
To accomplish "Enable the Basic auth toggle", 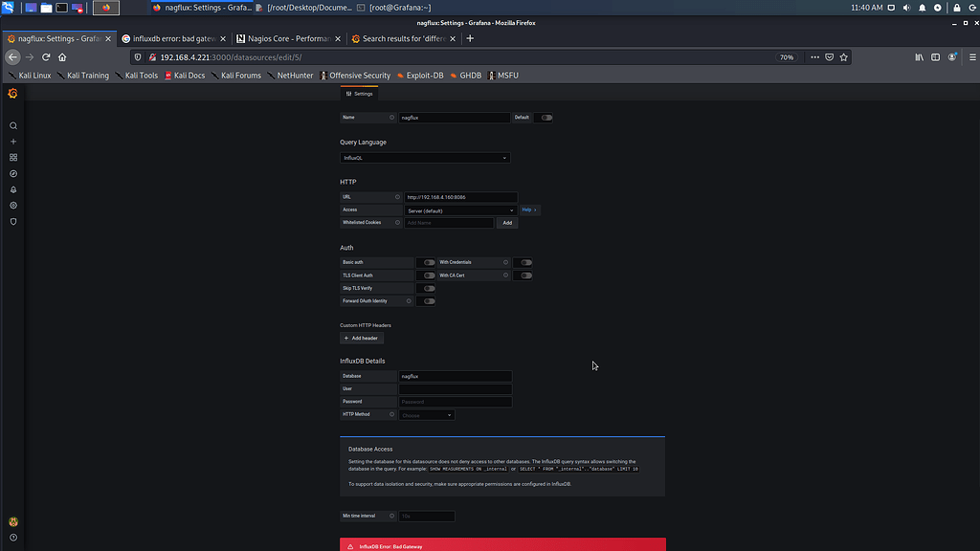I will (428, 262).
